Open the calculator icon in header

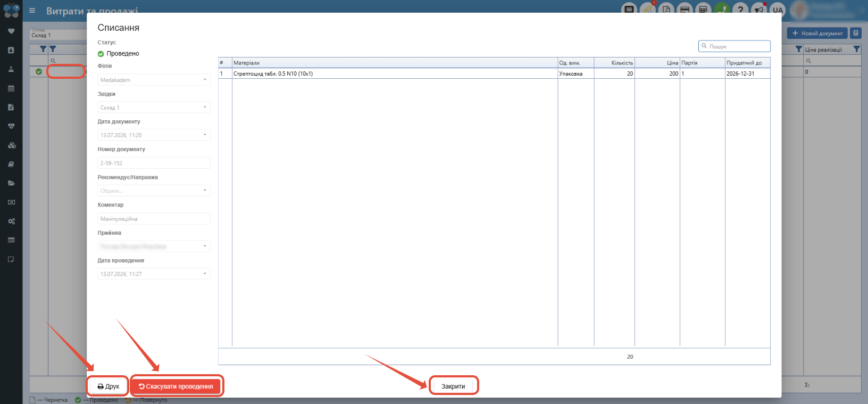coord(703,10)
